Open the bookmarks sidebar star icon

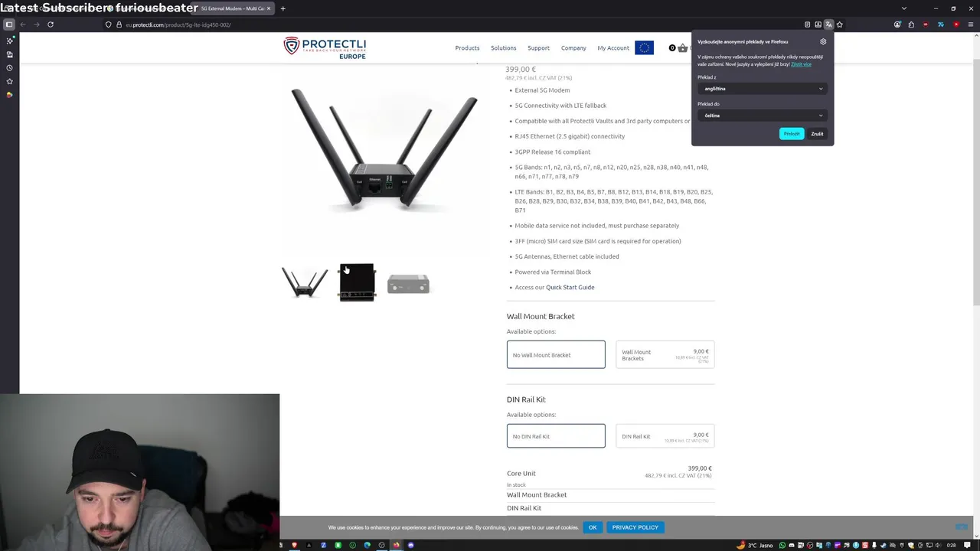[x=9, y=81]
